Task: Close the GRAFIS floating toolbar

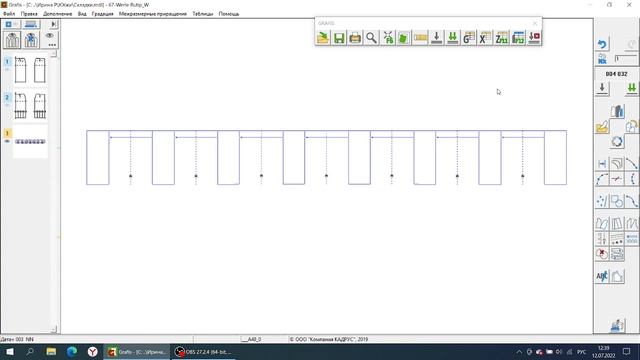Action: [x=535, y=23]
